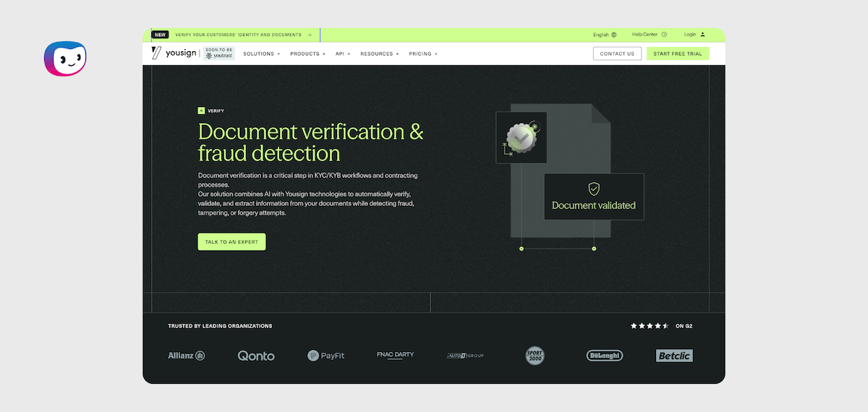The height and width of the screenshot is (412, 868).
Task: Expand the Products dropdown menu
Action: (307, 53)
